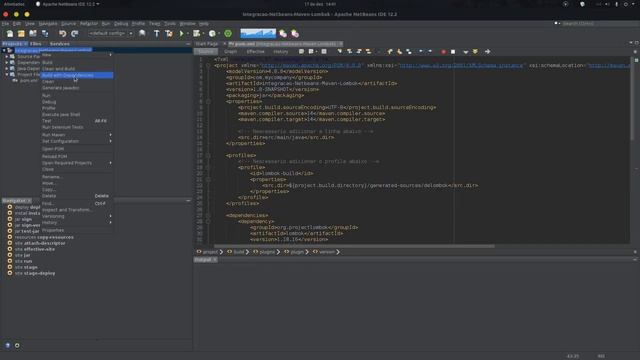Click the red Start Macro Recording icon
The image size is (640, 360).
[444, 52]
